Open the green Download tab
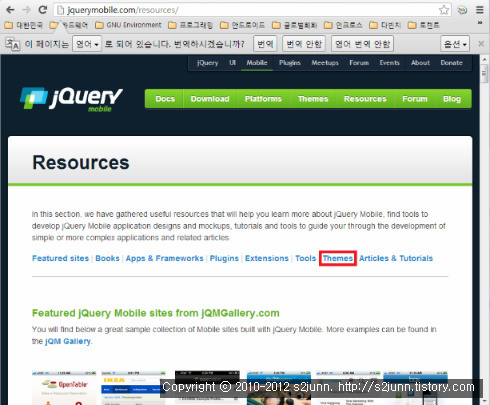This screenshot has width=490, height=405. 210,99
